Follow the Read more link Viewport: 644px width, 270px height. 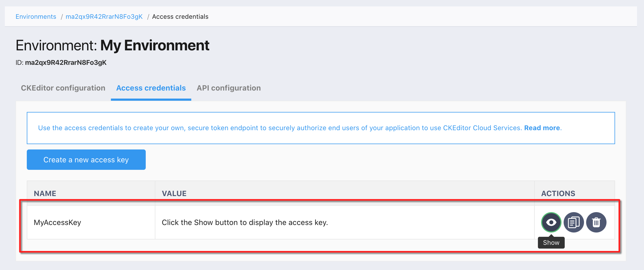[542, 128]
